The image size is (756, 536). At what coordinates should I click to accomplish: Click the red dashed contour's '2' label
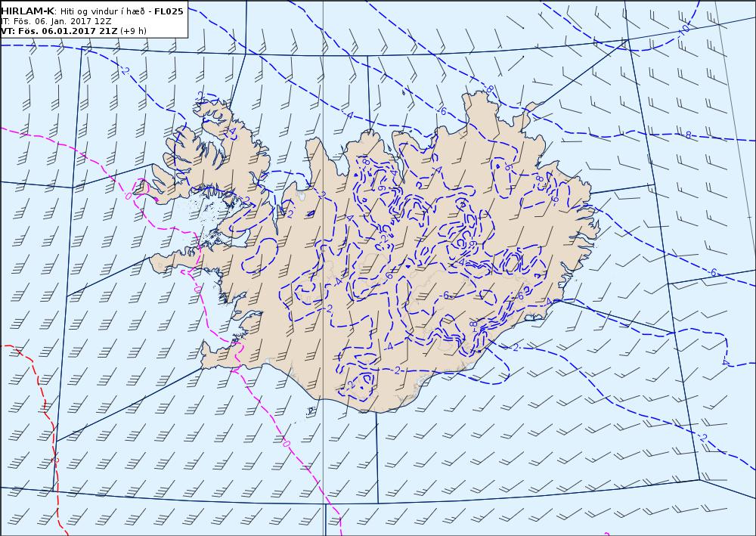pos(56,460)
